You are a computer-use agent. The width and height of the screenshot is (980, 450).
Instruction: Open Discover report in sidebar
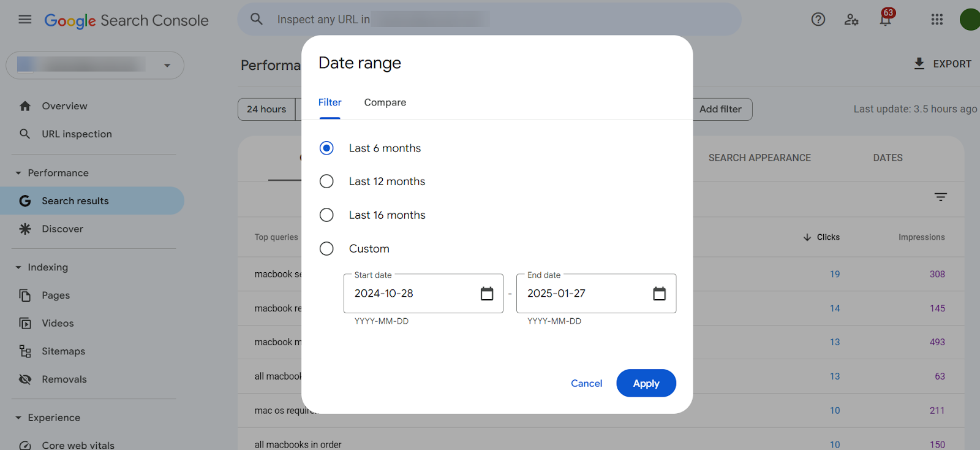click(x=62, y=229)
